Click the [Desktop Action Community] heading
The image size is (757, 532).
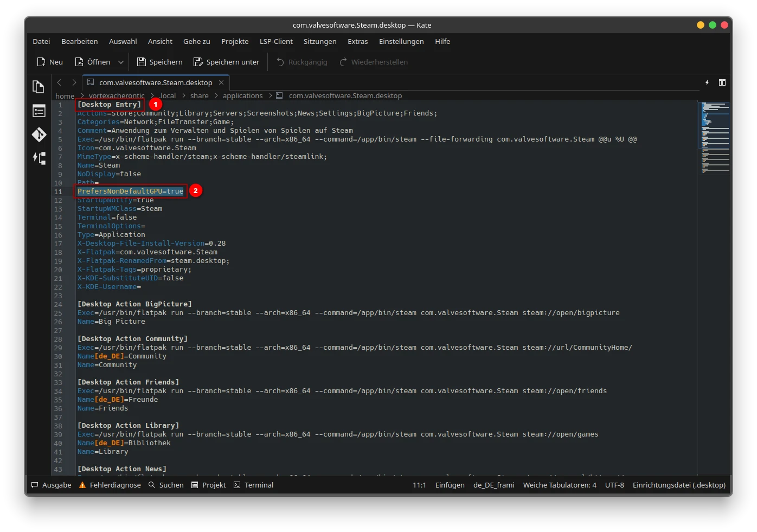(x=132, y=339)
